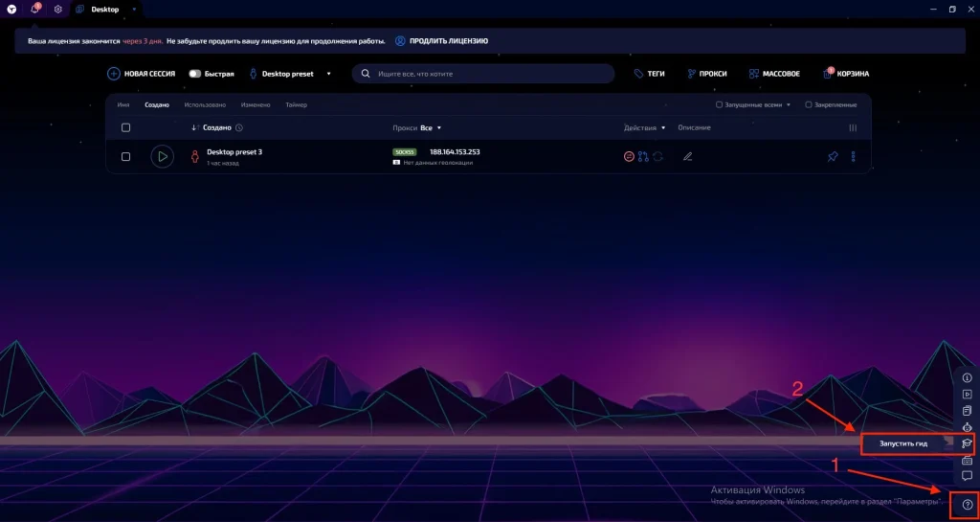Focus the session search field

(483, 74)
